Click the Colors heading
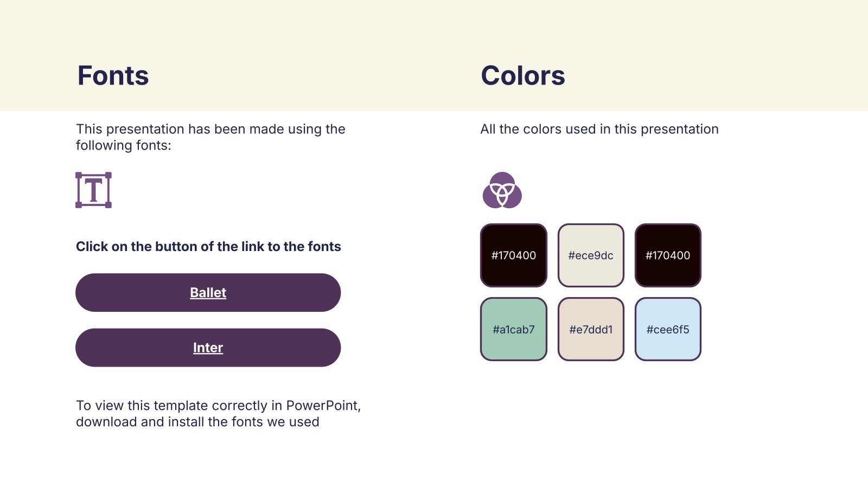The width and height of the screenshot is (868, 488). (522, 75)
